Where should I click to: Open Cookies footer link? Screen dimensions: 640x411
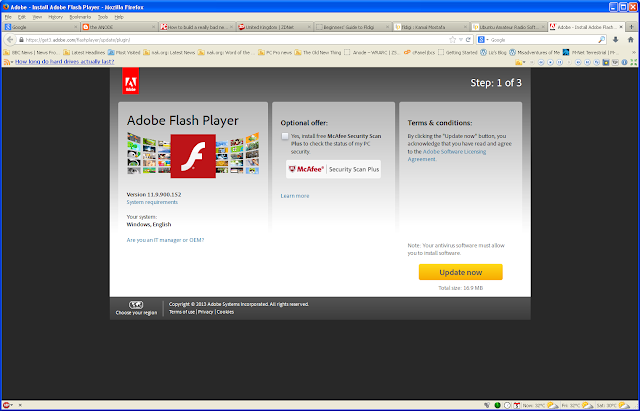225,312
